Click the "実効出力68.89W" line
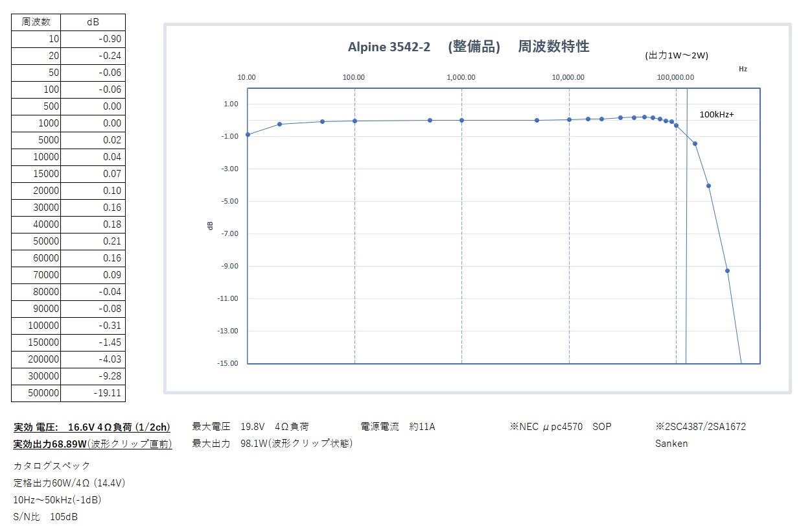 (x=93, y=444)
